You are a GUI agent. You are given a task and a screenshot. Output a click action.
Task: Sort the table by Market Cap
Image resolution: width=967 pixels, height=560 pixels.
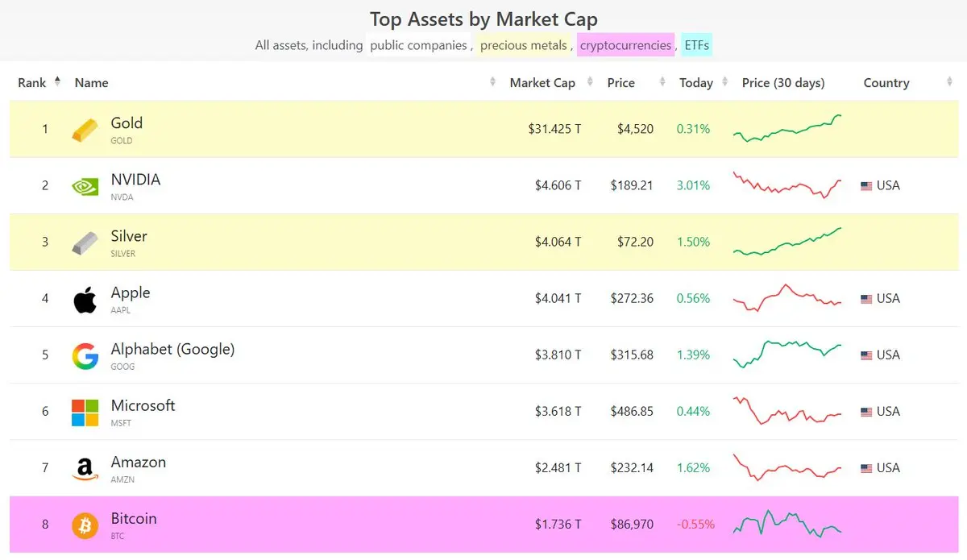coord(542,82)
